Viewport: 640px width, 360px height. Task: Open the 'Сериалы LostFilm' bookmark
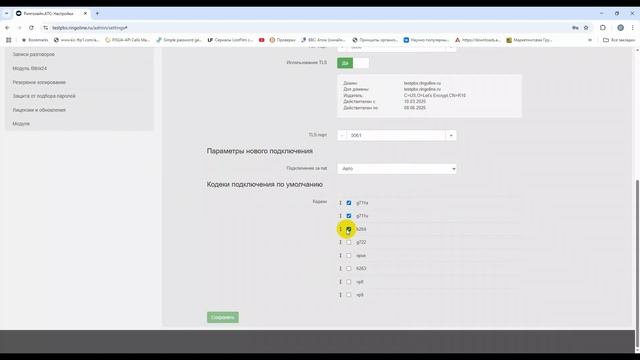(x=231, y=40)
